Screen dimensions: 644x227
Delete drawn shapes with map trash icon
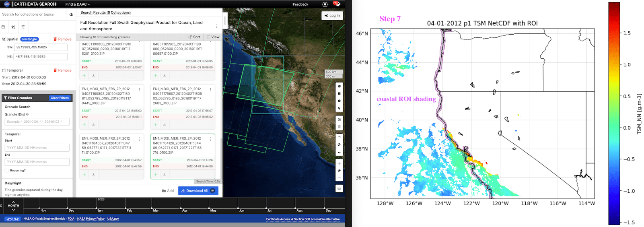pos(339,127)
